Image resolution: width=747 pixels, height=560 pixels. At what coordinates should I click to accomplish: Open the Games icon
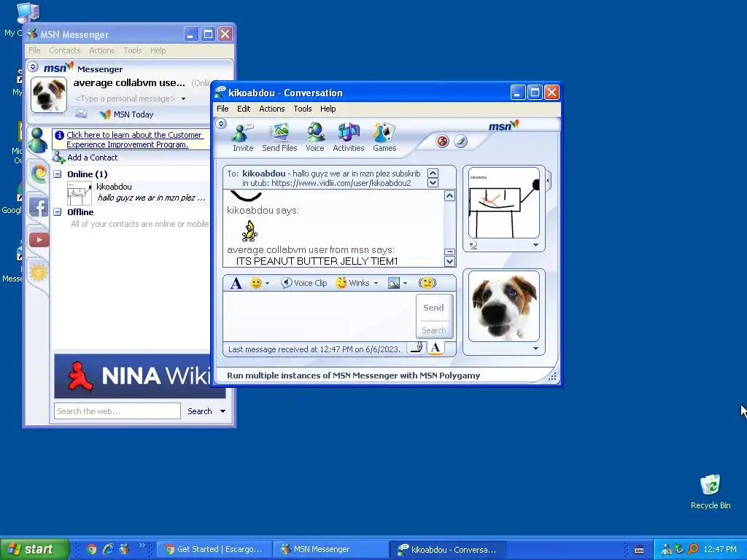coord(384,137)
